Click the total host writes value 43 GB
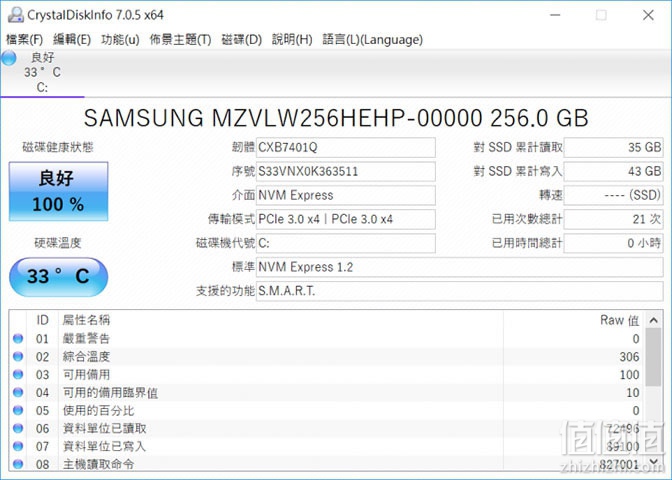This screenshot has height=480, width=672. (613, 171)
